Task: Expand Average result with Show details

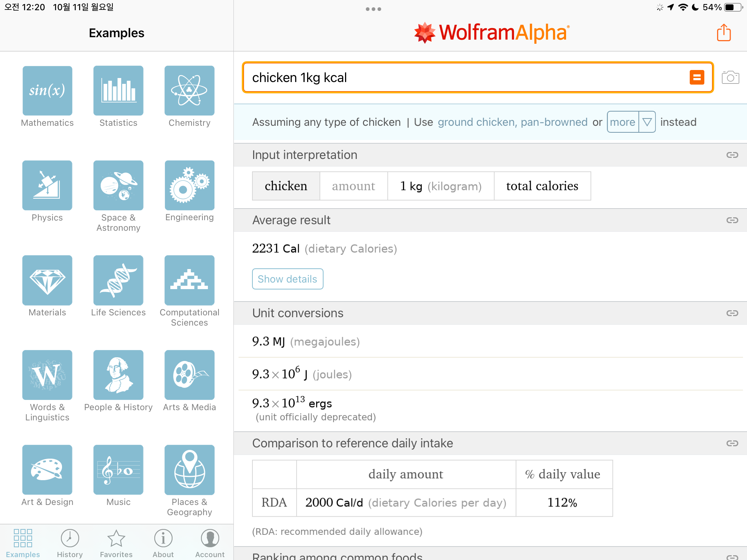Action: [x=287, y=279]
